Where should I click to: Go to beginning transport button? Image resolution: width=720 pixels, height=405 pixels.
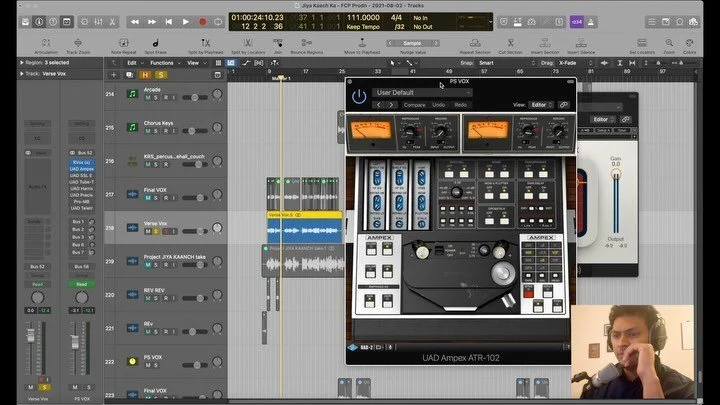tap(169, 22)
